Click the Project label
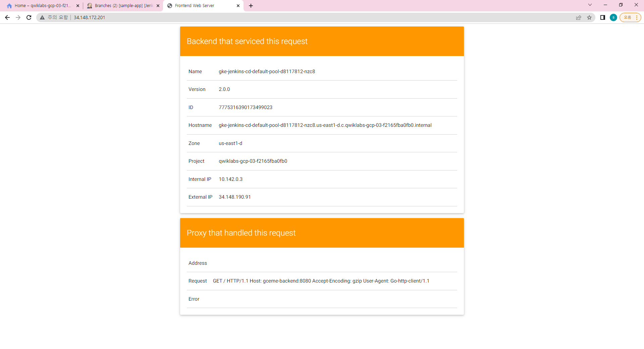Image resolution: width=644 pixels, height=349 pixels. 197,161
